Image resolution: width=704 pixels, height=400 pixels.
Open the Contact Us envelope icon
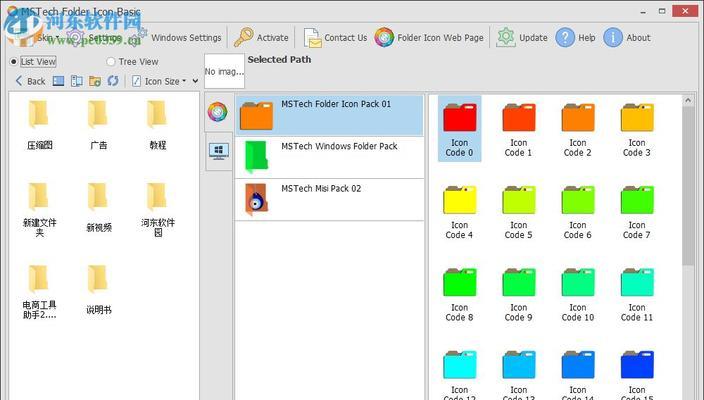(312, 38)
